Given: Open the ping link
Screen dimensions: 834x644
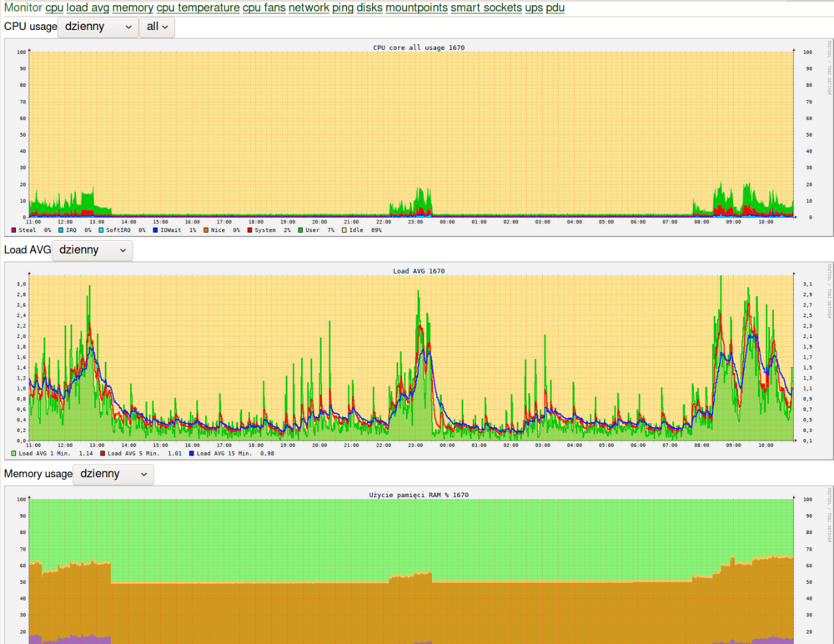Looking at the screenshot, I should tap(343, 8).
